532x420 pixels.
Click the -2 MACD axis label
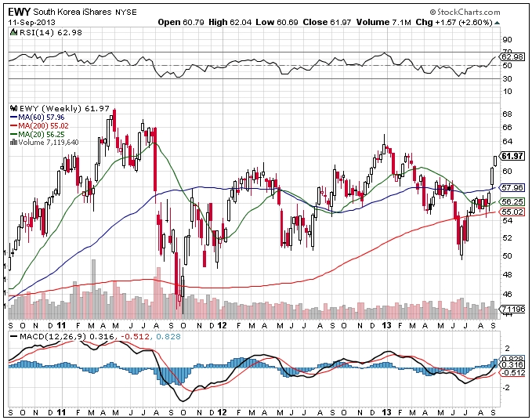[507, 388]
